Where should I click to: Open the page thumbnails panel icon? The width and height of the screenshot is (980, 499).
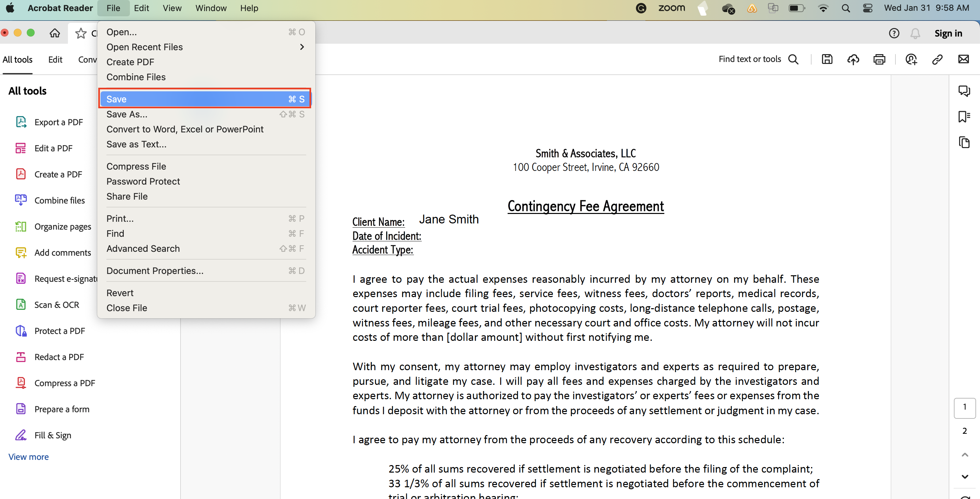click(964, 143)
